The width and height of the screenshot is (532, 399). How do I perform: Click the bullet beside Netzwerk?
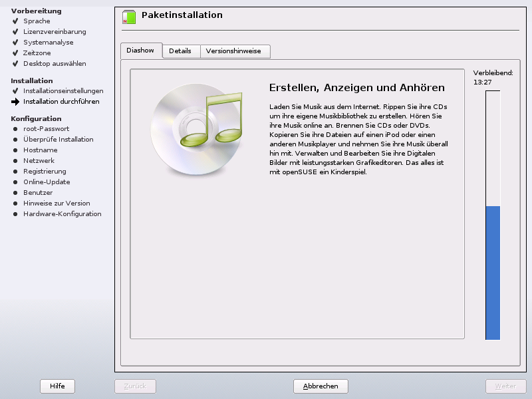click(x=15, y=161)
